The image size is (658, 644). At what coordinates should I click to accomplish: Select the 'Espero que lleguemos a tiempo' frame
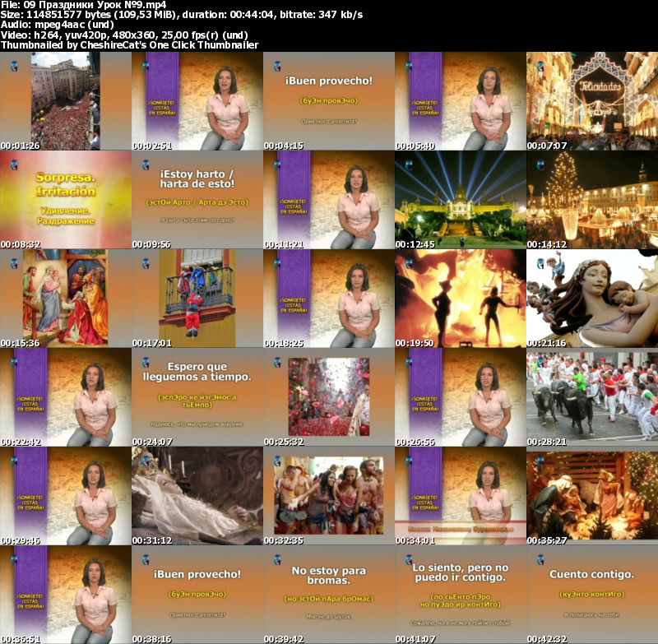(x=197, y=397)
